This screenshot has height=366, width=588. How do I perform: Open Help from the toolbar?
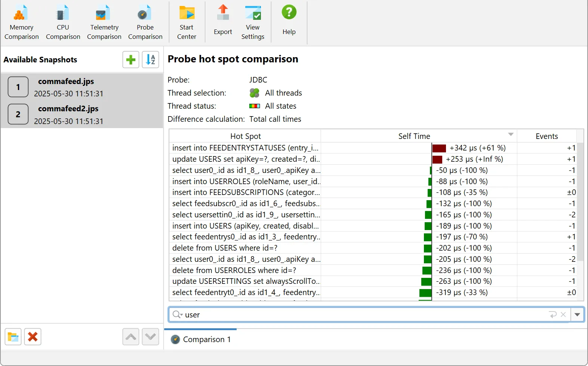tap(289, 22)
